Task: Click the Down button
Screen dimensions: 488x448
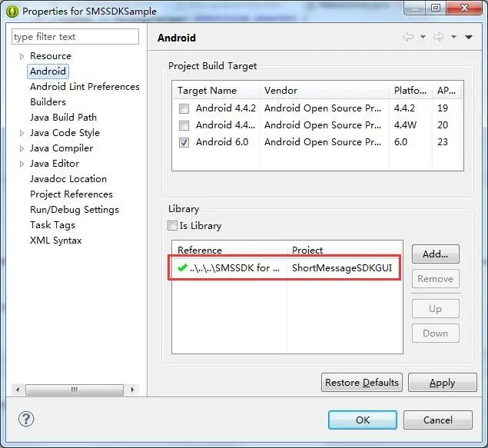Action: (x=436, y=334)
